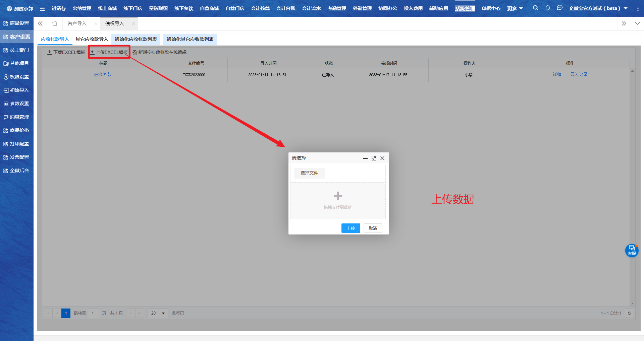The width and height of the screenshot is (644, 341).
Task: Switch to 其它应收款导入 tab
Action: point(92,39)
